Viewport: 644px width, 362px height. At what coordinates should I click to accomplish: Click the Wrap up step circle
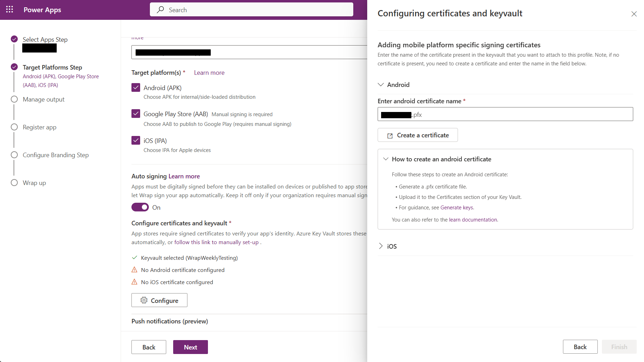pos(14,183)
